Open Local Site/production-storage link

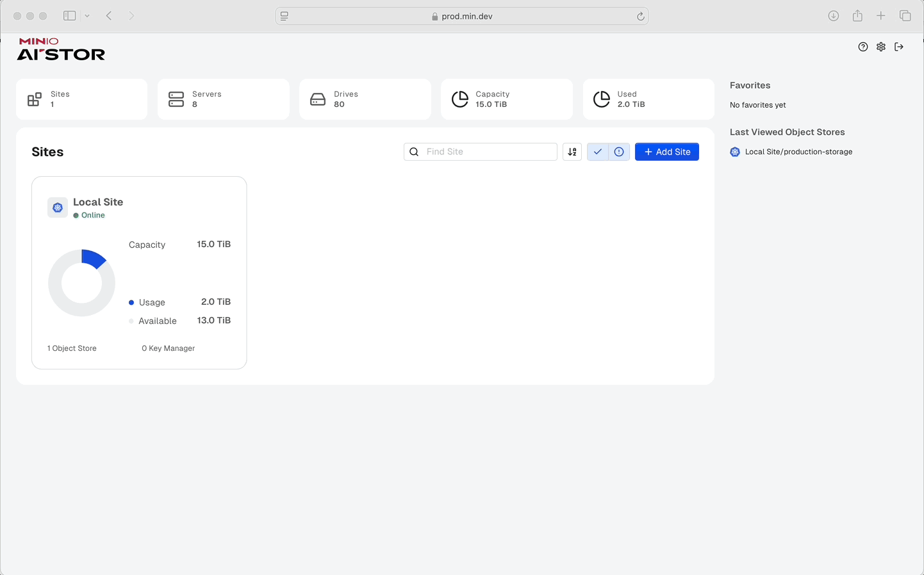(798, 152)
